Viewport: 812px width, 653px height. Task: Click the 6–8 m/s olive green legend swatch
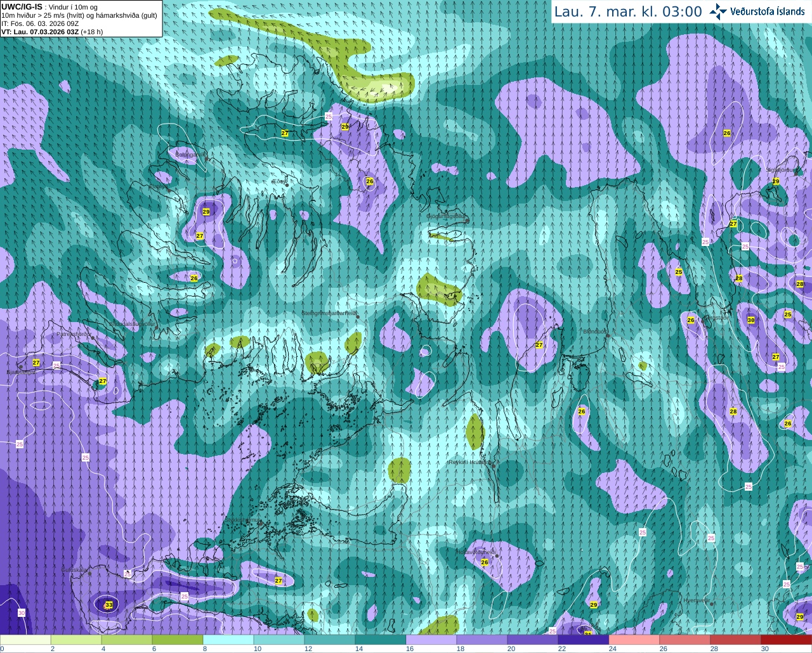click(x=178, y=640)
